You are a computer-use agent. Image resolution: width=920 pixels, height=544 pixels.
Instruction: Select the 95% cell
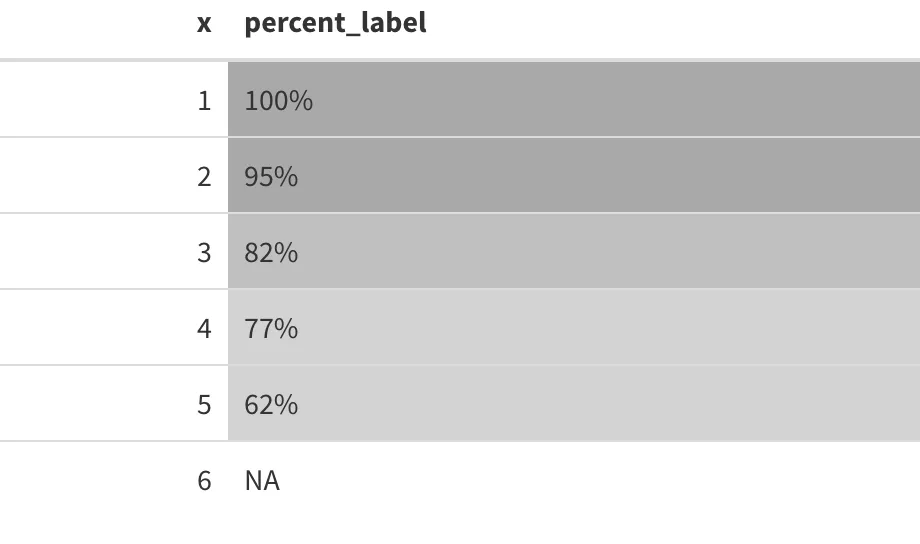tap(271, 177)
